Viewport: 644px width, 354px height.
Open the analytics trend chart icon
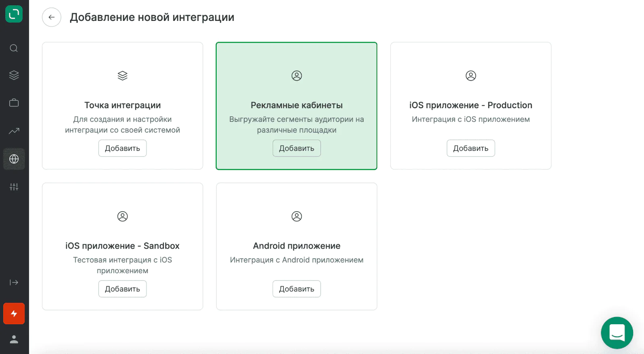click(x=14, y=131)
